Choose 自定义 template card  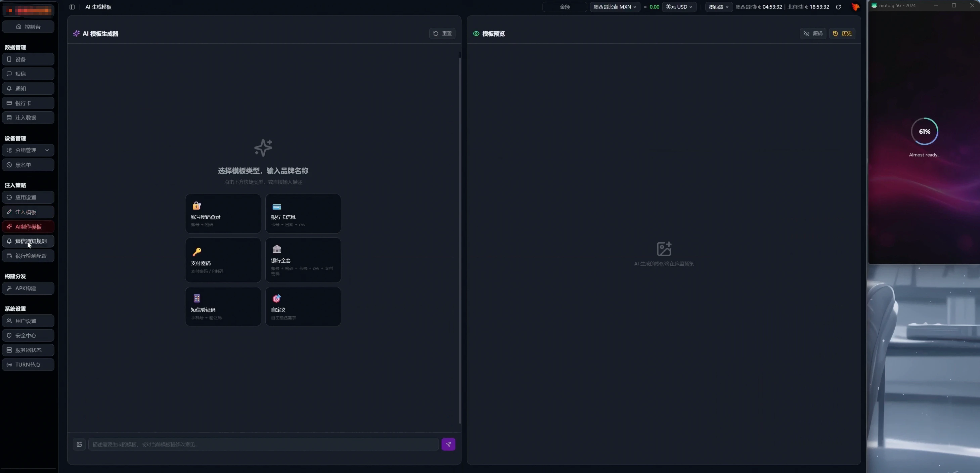coord(303,307)
